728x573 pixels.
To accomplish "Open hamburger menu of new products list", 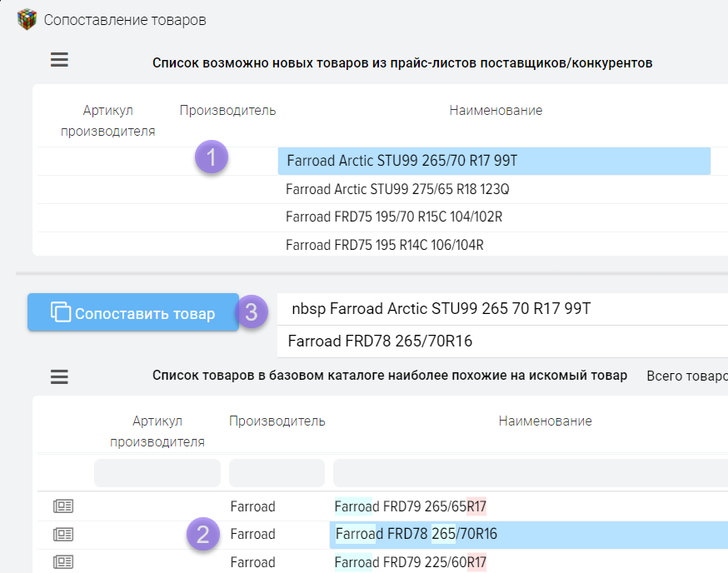I will point(59,60).
